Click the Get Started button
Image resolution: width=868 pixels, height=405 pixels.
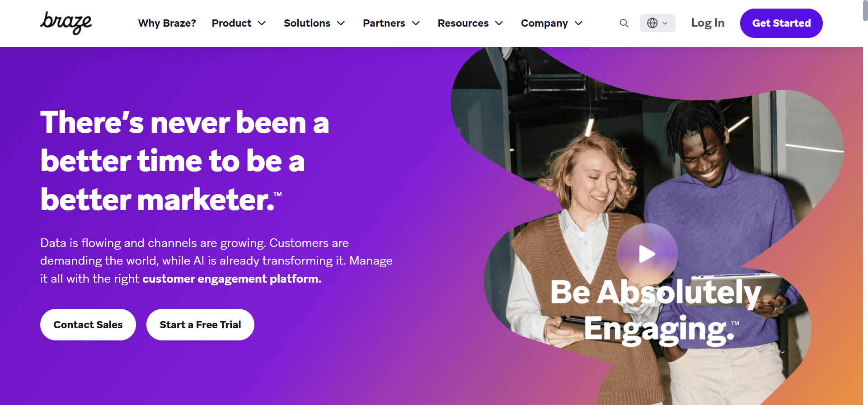(x=781, y=23)
